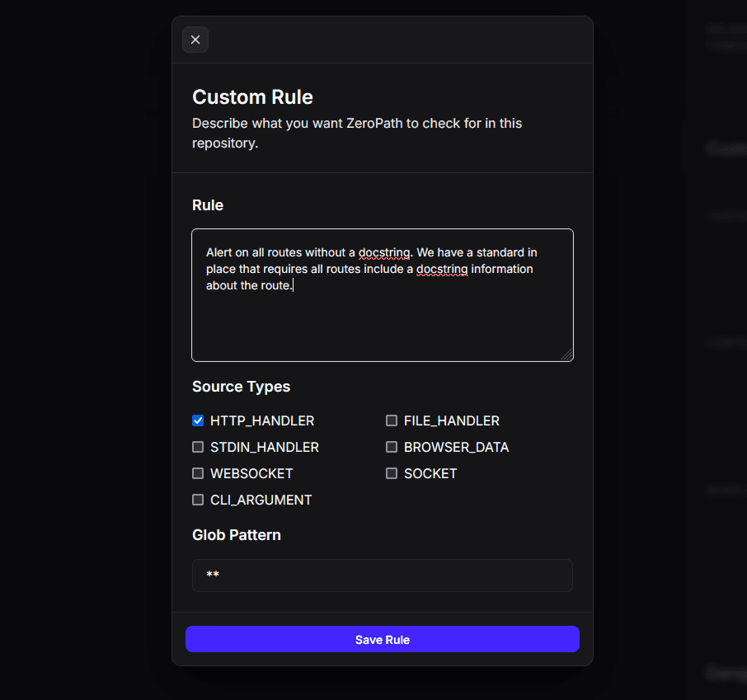Enable the CLI_ARGUMENT source type
Screen dimensions: 747x700
[198, 500]
